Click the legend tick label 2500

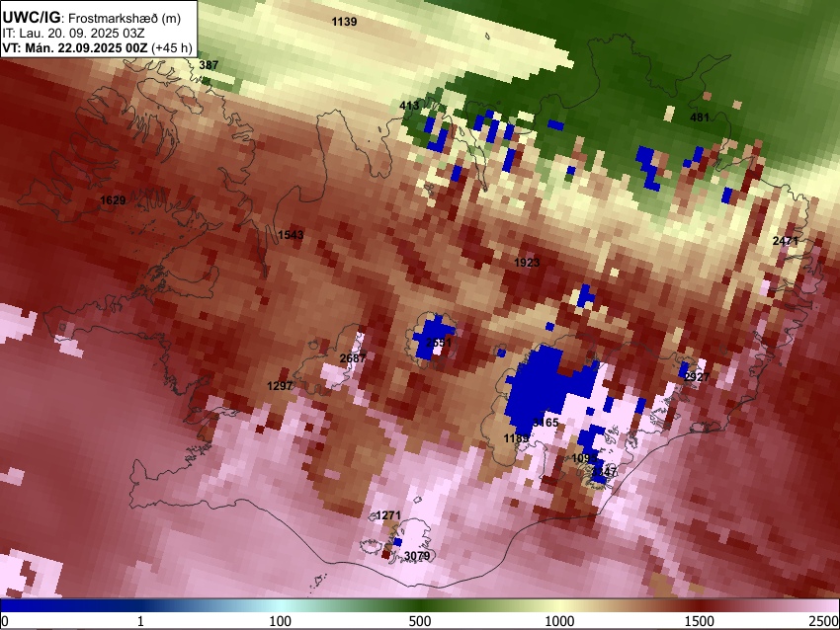coord(825,621)
